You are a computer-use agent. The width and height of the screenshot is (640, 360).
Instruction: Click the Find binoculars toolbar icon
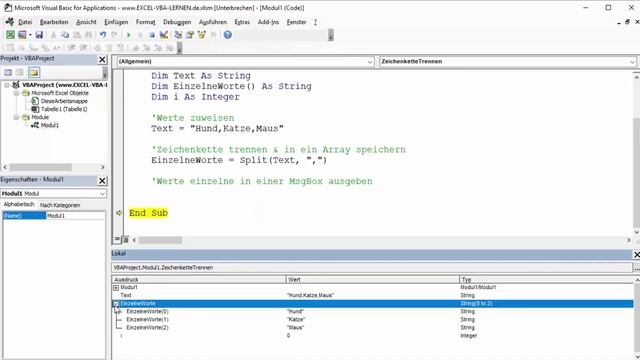88,35
